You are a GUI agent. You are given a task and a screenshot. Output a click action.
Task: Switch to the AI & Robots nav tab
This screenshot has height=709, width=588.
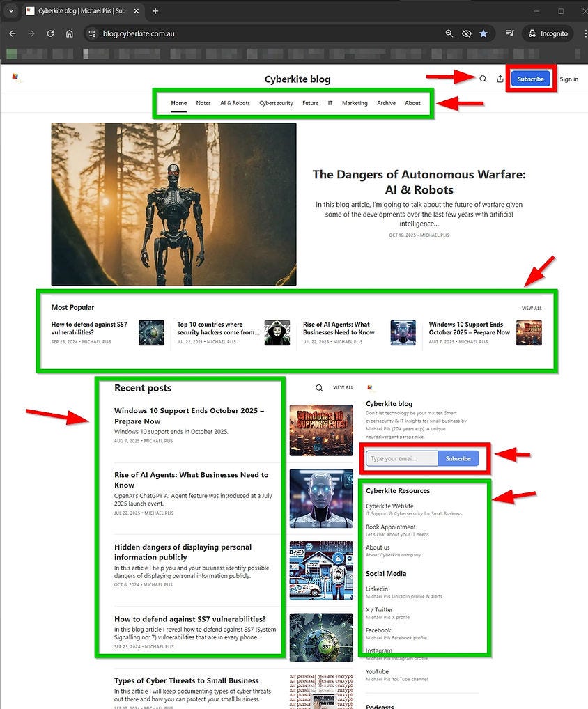235,102
